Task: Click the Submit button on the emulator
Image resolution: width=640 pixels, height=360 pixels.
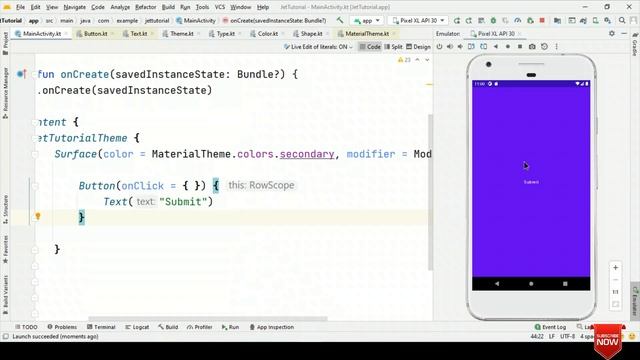Action: (x=531, y=182)
